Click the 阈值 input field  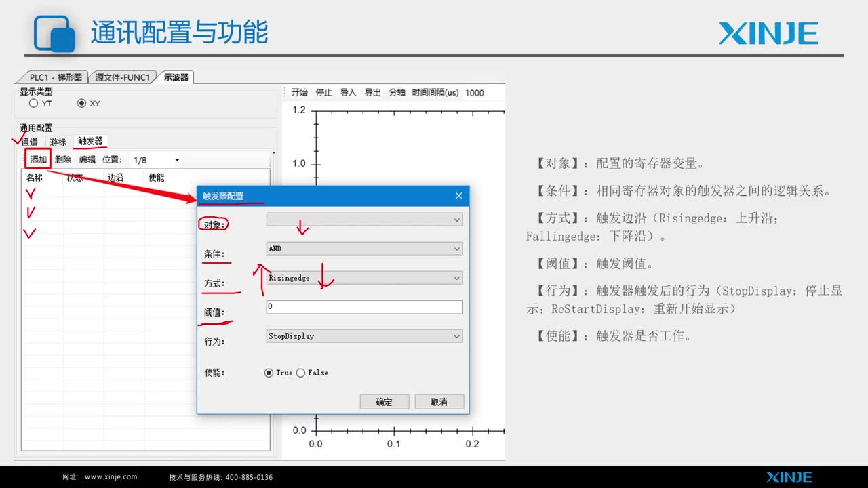click(x=364, y=307)
